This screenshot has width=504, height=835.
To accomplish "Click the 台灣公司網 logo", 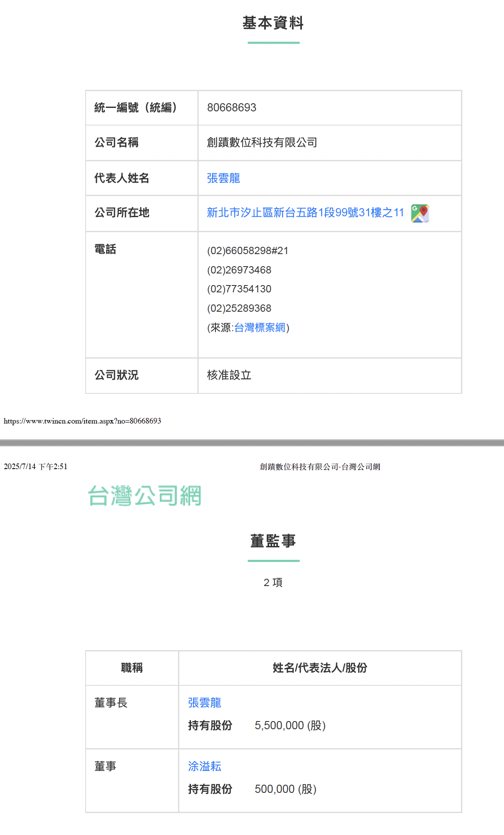I will tap(144, 495).
